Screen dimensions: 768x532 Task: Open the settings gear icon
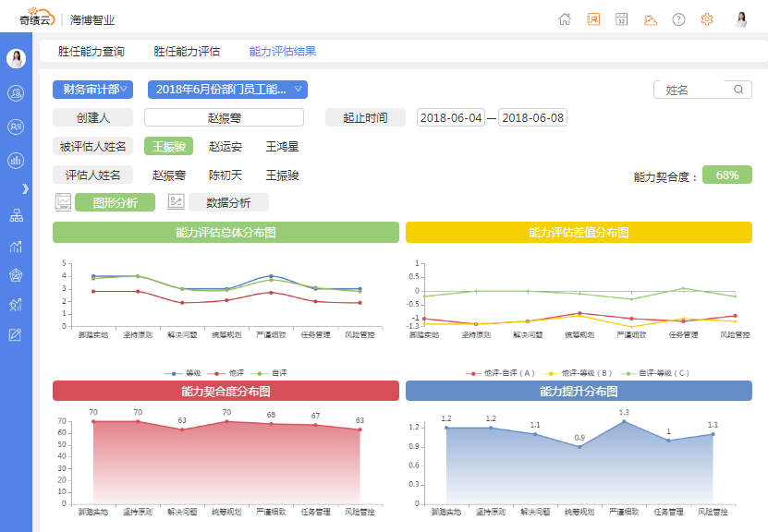705,18
